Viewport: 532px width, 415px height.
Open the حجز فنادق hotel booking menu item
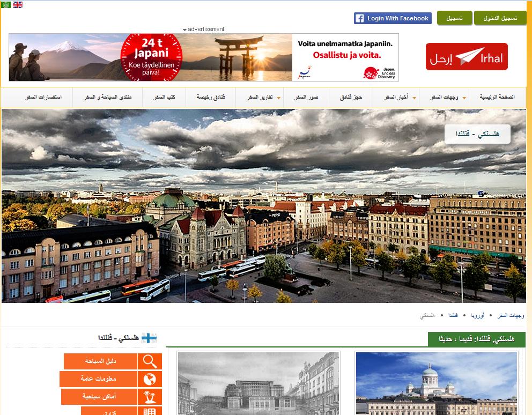point(351,98)
